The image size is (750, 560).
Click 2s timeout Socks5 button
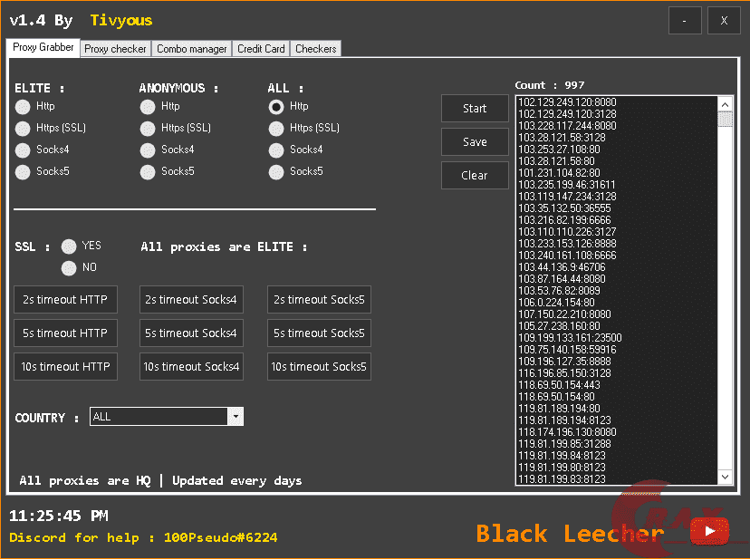319,300
